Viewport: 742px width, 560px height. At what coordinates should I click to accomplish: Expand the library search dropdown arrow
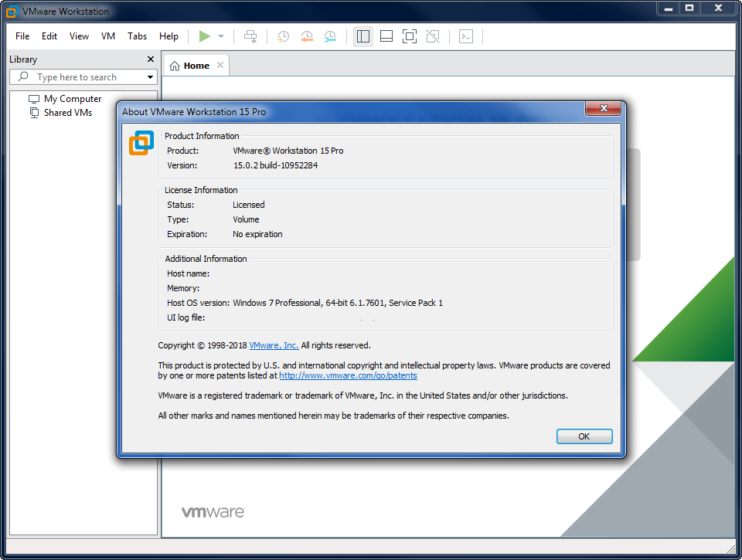pyautogui.click(x=150, y=77)
